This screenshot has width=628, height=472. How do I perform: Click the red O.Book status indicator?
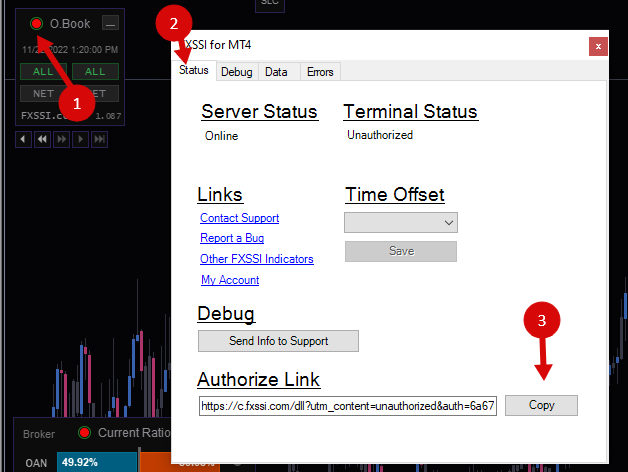pos(36,24)
